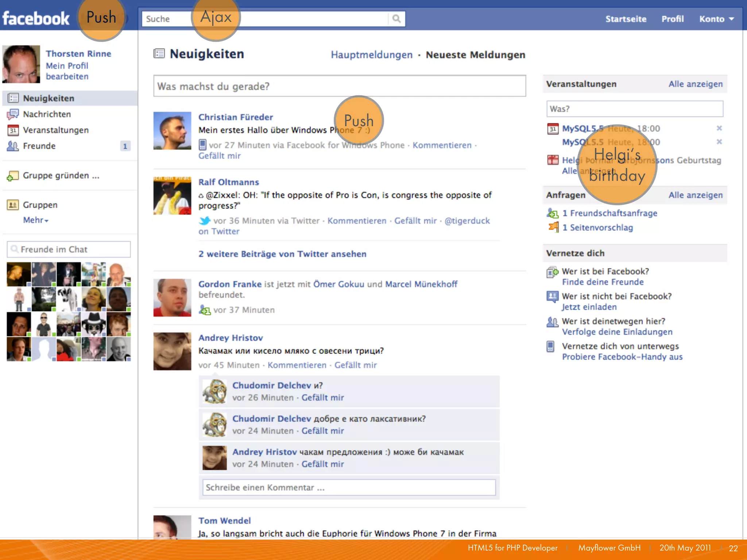Dismiss the first MySQL5.5 event
Screen dimensions: 747x560
point(719,128)
